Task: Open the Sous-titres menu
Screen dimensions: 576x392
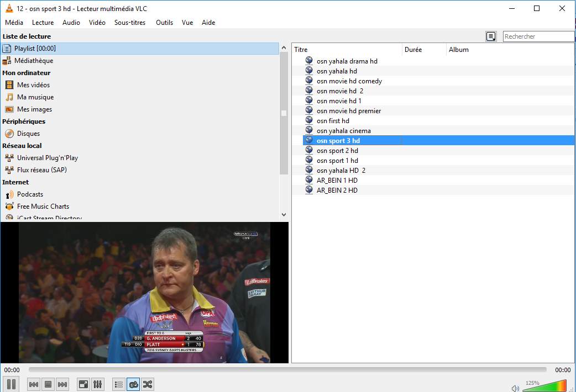Action: click(130, 23)
